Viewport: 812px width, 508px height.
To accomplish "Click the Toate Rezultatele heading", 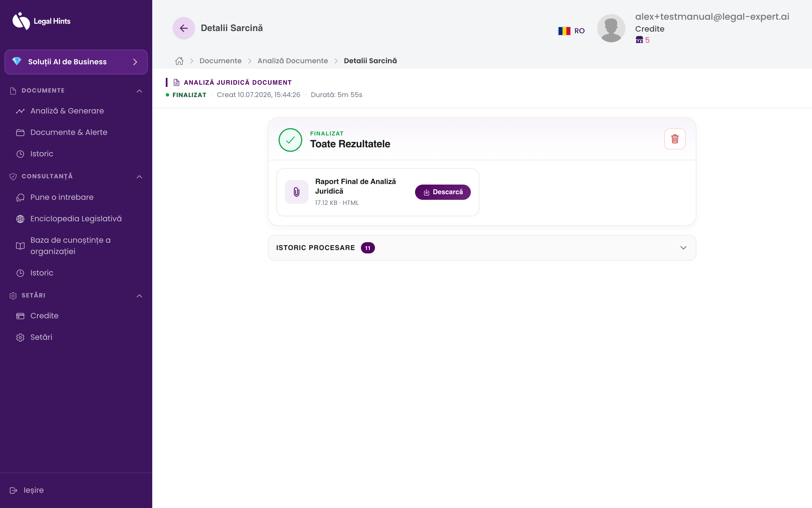I will 350,144.
